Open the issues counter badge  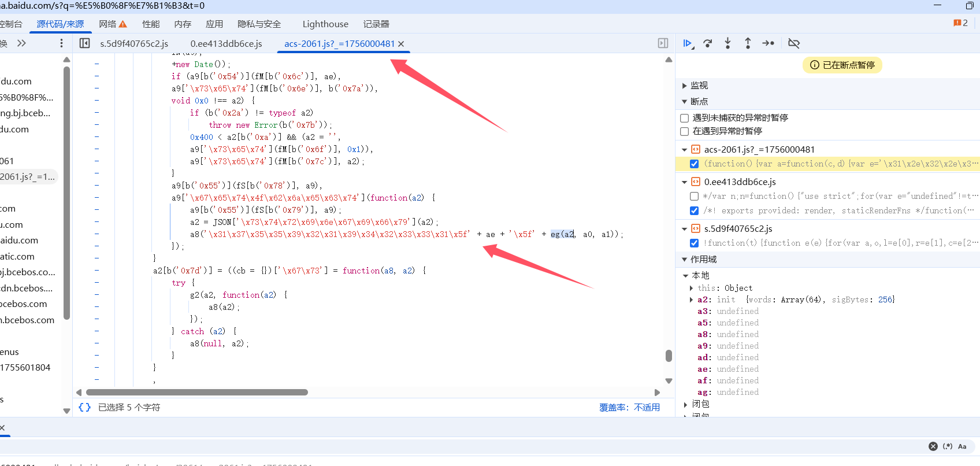coord(960,23)
